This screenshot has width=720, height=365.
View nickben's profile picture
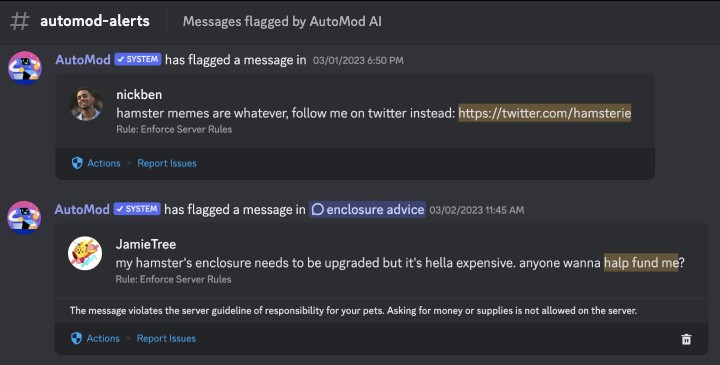86,104
